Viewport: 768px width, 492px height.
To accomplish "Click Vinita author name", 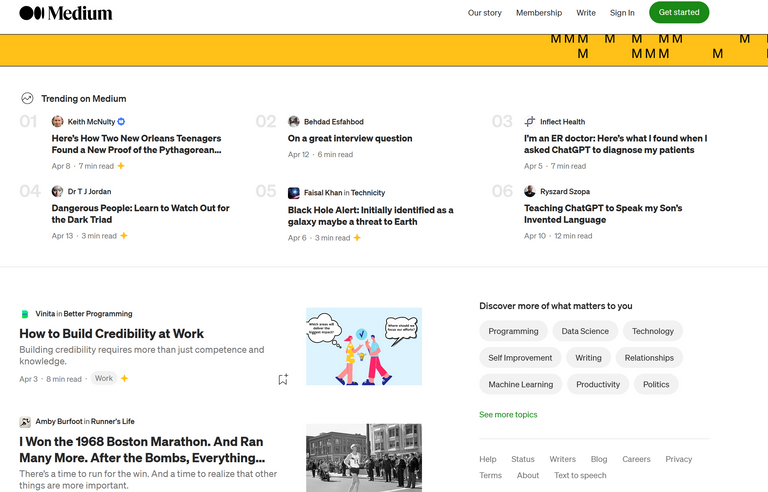I will 45,314.
